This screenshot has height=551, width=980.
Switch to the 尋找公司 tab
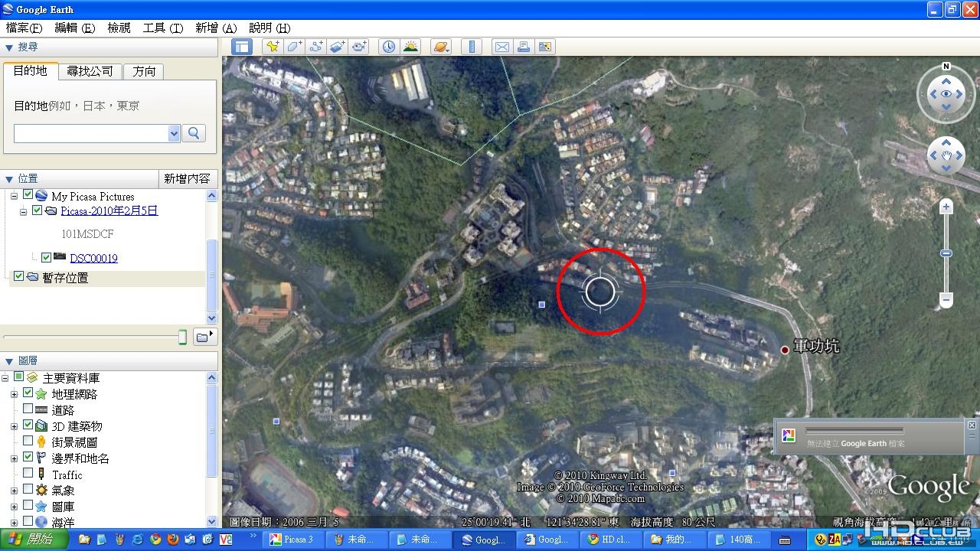[x=90, y=71]
